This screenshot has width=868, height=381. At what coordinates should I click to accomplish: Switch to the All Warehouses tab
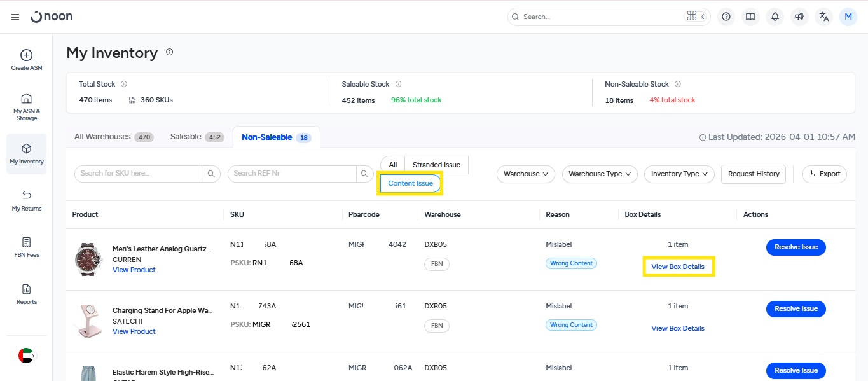113,137
